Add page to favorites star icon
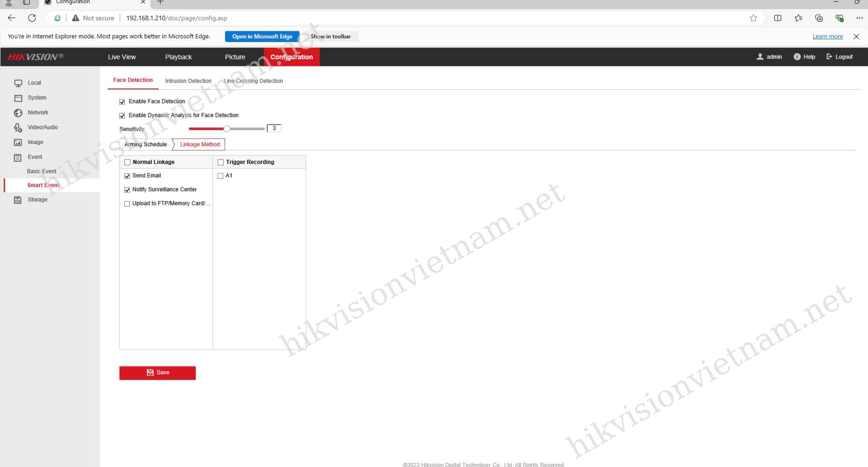 point(753,18)
